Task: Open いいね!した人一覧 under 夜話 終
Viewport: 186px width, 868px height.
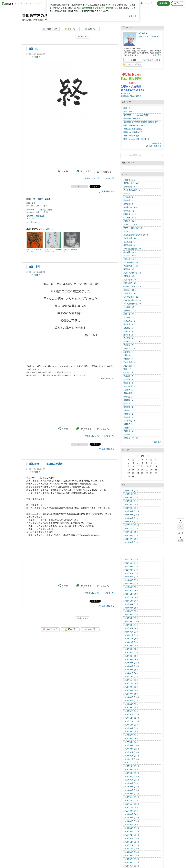Action: [91, 179]
